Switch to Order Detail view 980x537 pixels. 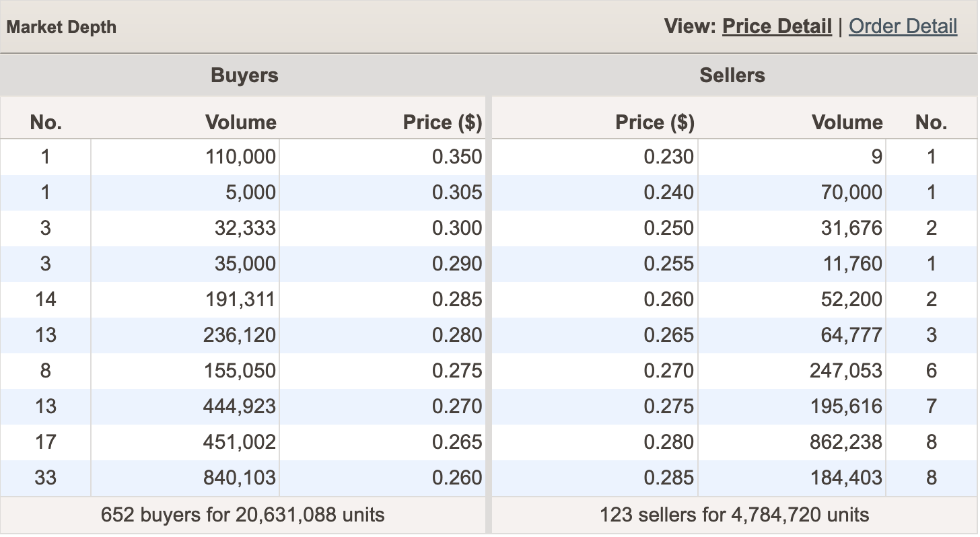tap(903, 26)
